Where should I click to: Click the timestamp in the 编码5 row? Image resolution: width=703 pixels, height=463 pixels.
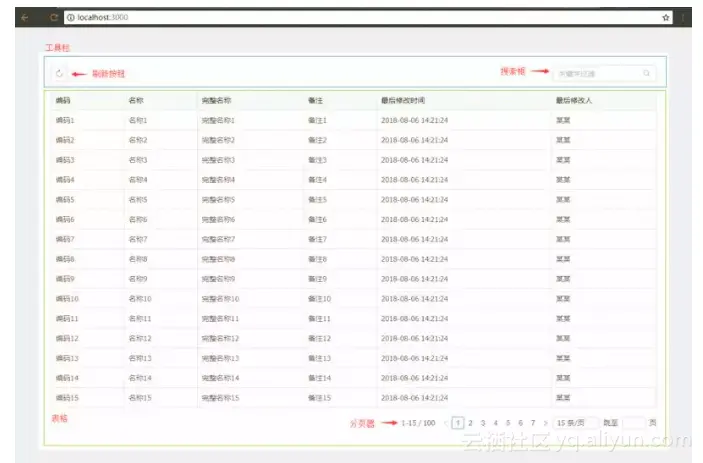click(x=414, y=199)
